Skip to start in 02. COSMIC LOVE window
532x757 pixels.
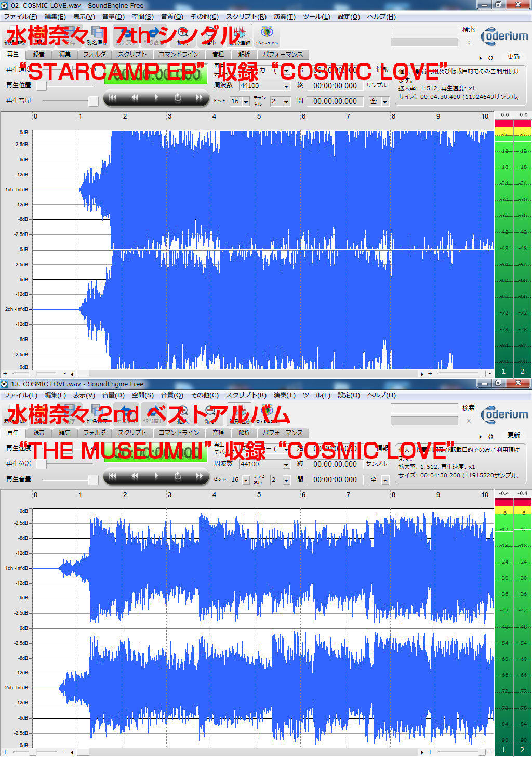pos(113,98)
